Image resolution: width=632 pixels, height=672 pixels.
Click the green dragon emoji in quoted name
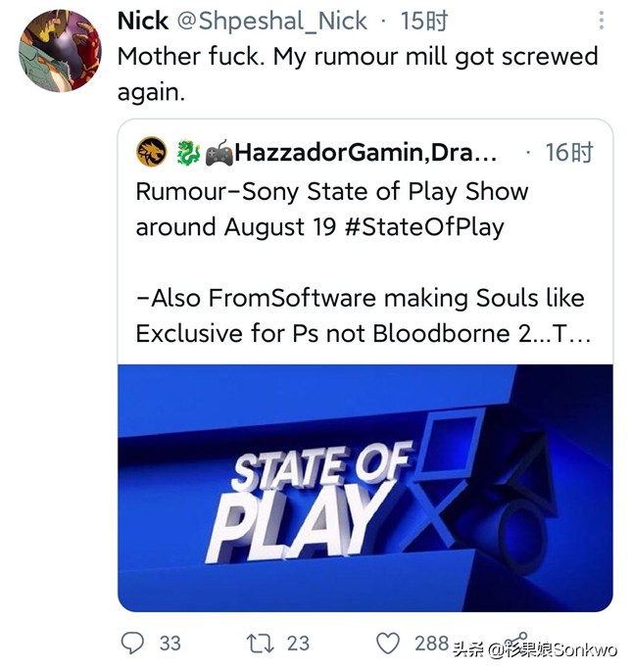coord(188,152)
